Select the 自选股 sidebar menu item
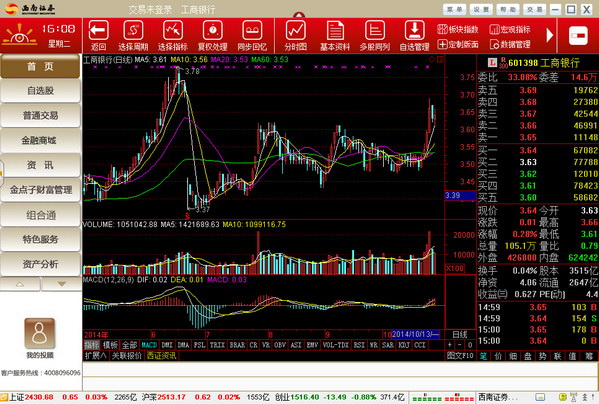 (x=40, y=91)
